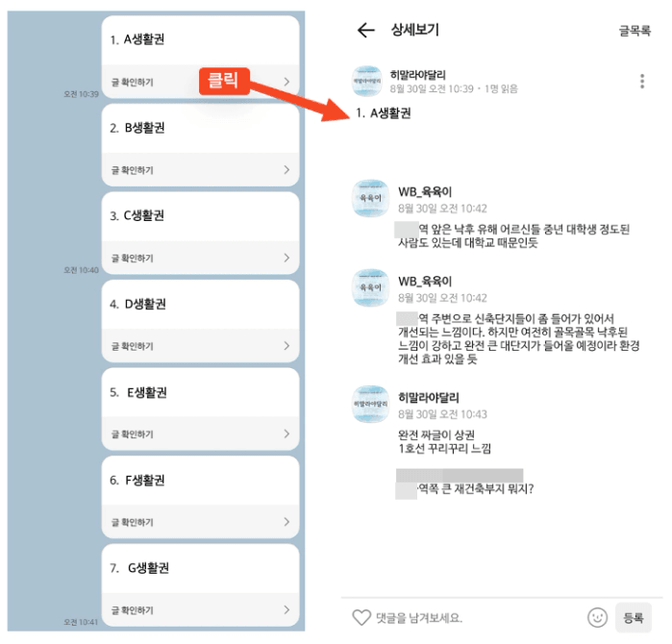The image size is (672, 644).
Task: Expand G생활권 card with chevron arrow
Action: (286, 609)
